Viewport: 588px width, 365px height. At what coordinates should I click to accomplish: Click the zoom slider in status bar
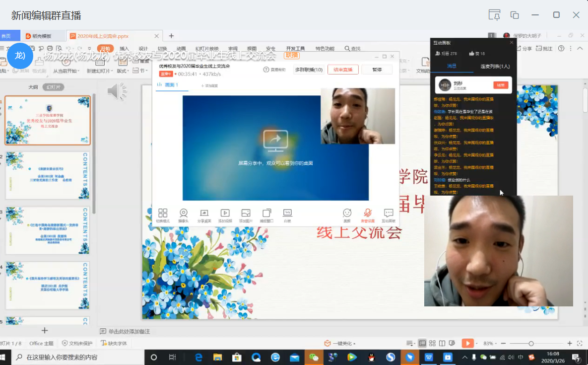[x=531, y=343]
